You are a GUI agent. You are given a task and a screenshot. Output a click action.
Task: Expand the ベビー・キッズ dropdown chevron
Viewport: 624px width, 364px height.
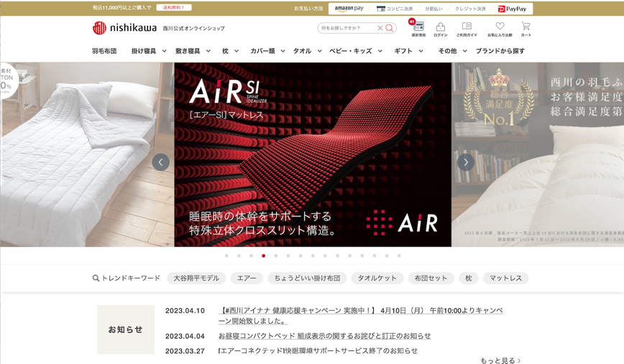pos(380,51)
